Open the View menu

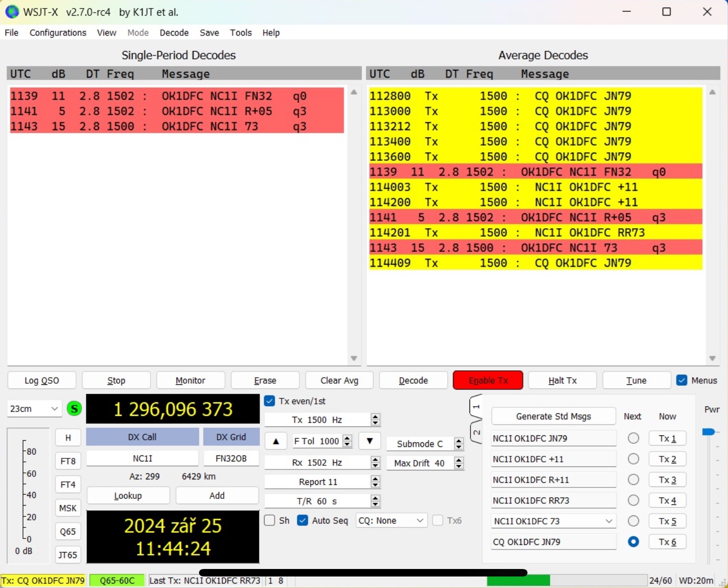pyautogui.click(x=106, y=33)
